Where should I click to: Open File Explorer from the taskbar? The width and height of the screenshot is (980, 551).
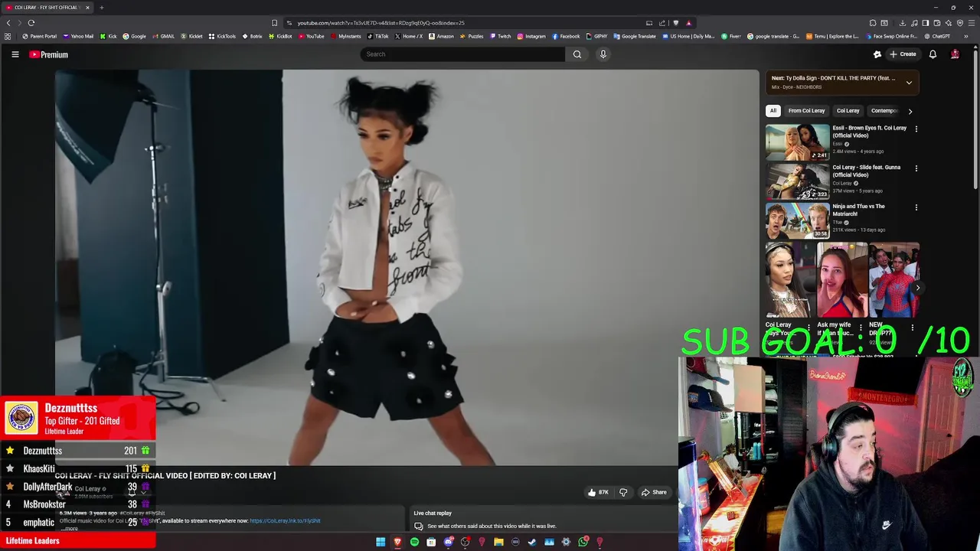point(498,542)
